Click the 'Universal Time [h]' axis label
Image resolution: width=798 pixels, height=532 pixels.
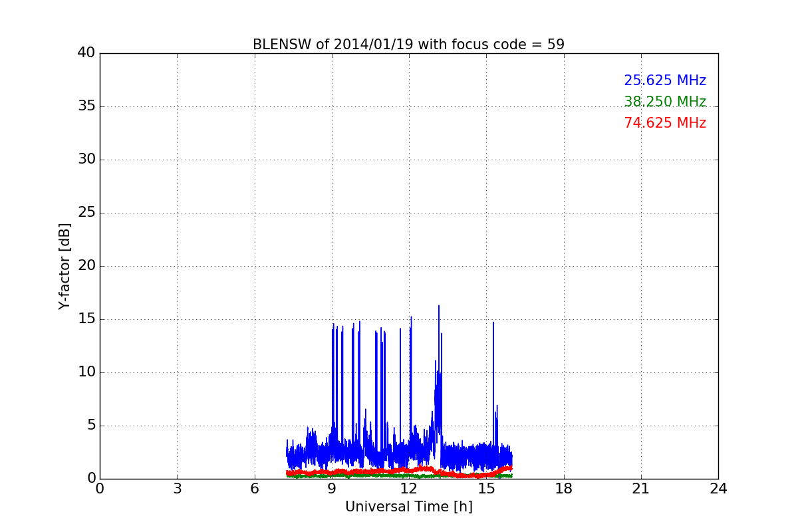[x=408, y=507]
